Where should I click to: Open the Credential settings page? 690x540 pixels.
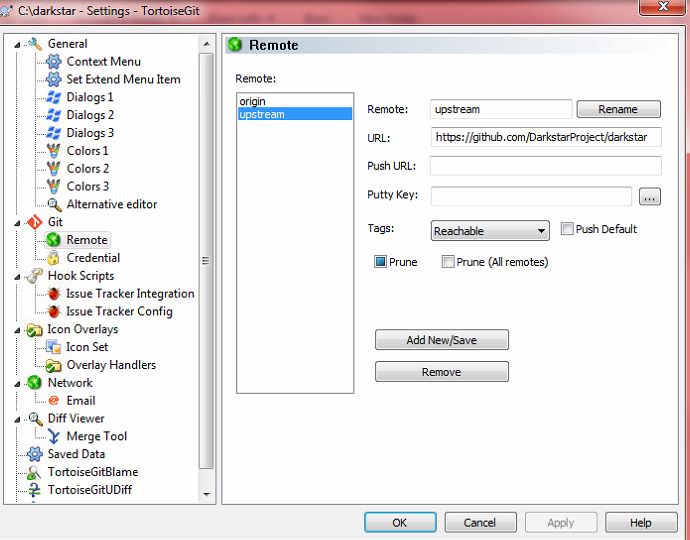(93, 258)
